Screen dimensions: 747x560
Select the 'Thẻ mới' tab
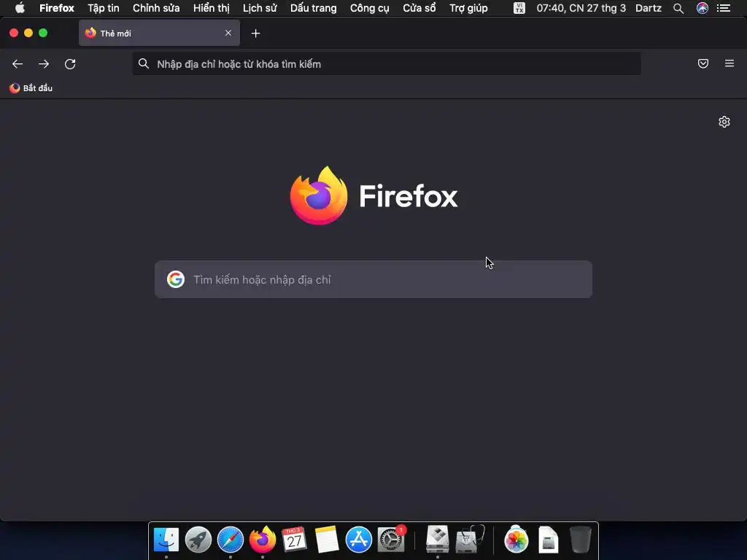click(159, 33)
